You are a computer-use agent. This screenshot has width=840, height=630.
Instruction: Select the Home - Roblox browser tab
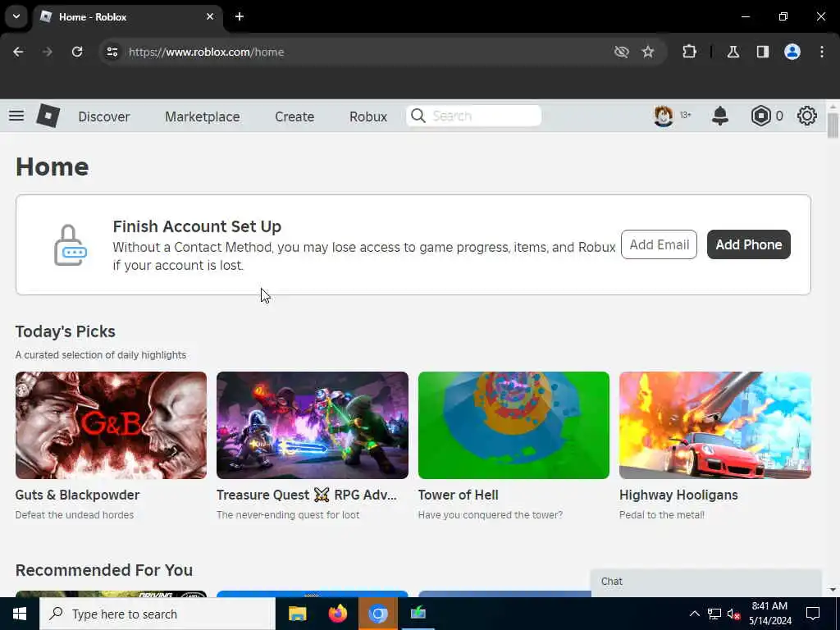click(x=129, y=16)
